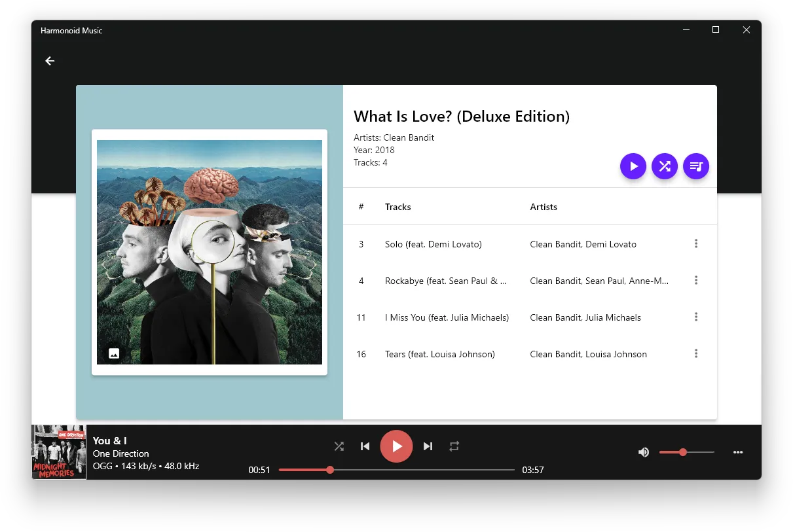The image size is (793, 532).
Task: Click artists cell Clean Bandit, Julia Michaels
Action: [x=585, y=317]
